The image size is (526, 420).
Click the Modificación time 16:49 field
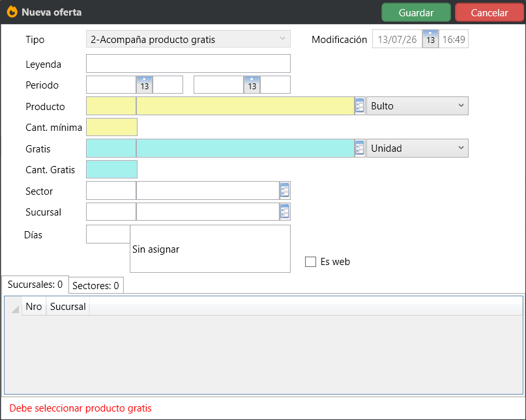[454, 39]
